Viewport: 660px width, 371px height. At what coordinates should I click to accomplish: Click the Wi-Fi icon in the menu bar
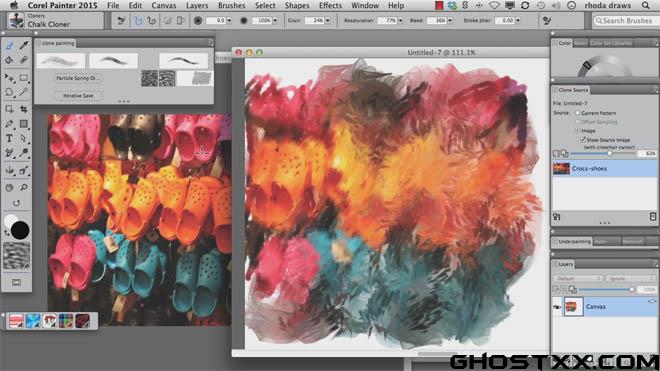(495, 5)
